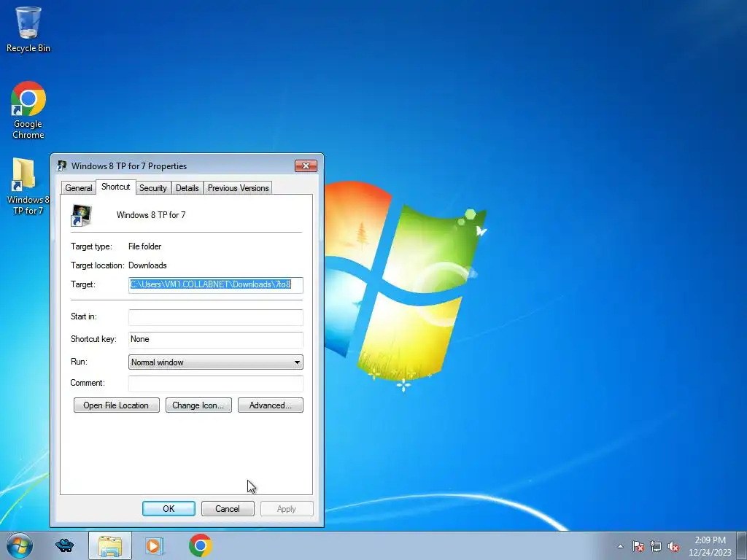Click the Change Icon button
The image size is (747, 560).
coord(198,405)
